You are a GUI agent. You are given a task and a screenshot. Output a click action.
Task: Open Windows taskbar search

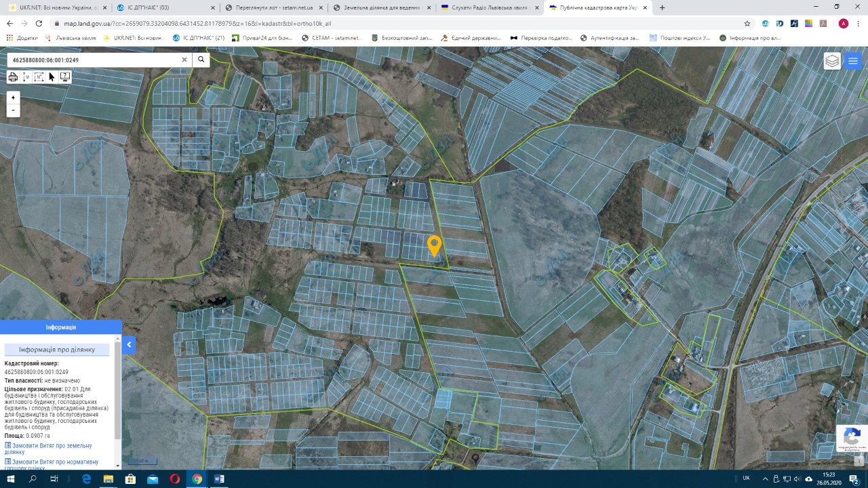pyautogui.click(x=33, y=479)
